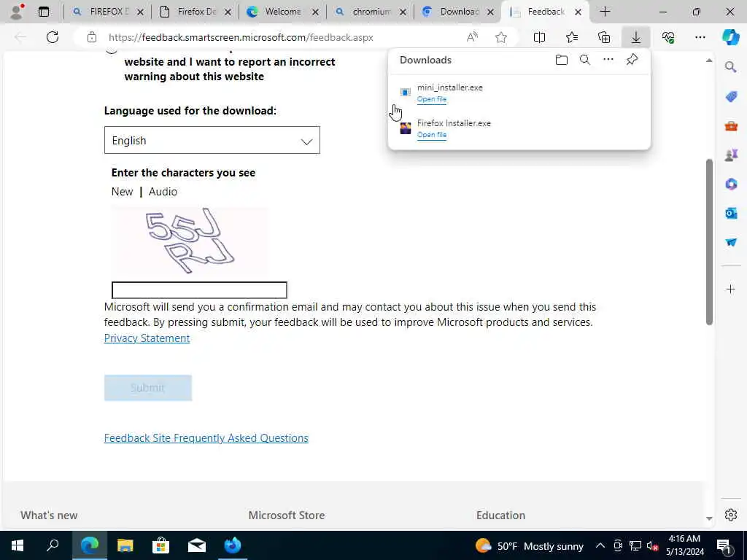Open file link for mini_installer.exe
The image size is (747, 560).
[x=432, y=99]
